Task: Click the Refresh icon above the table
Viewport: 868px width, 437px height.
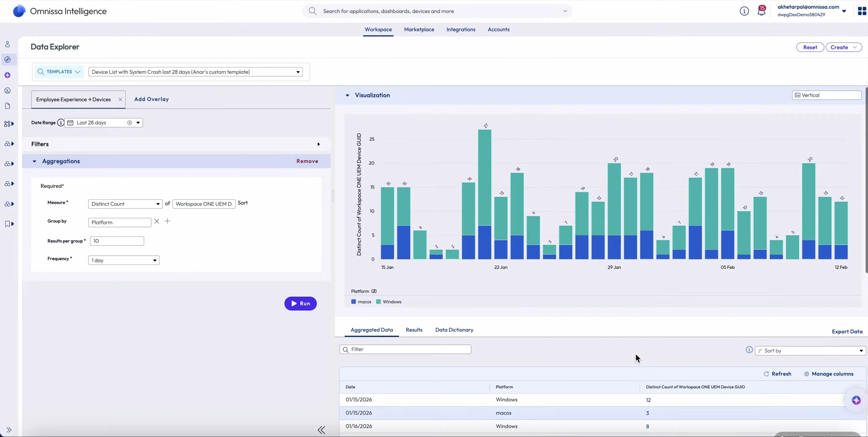Action: coord(766,374)
